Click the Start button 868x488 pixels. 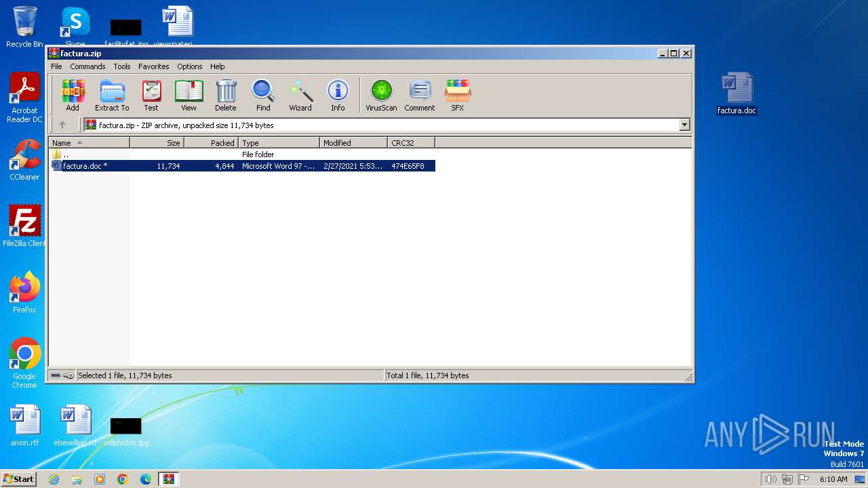(18, 479)
